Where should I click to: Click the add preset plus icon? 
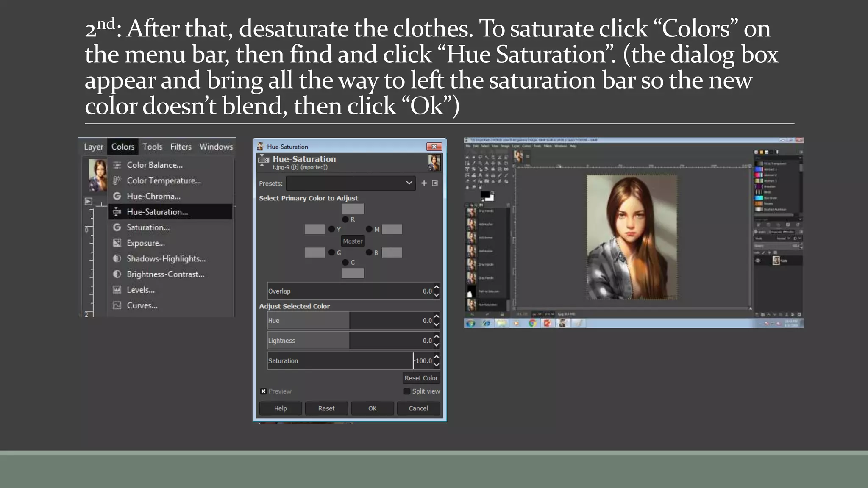424,183
